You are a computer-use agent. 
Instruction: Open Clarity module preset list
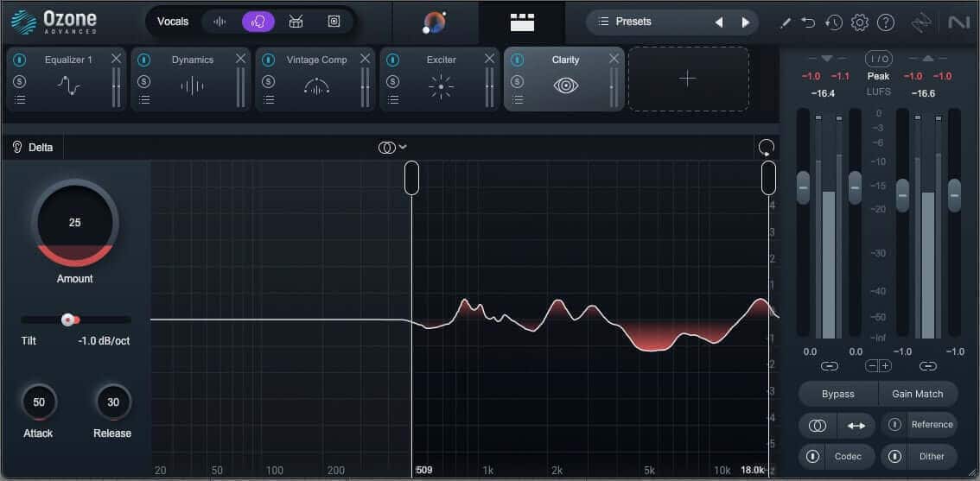(518, 99)
